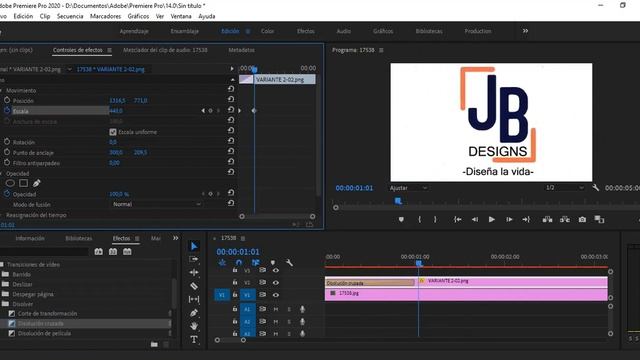Viewport: 640px width, 360px height.
Task: Switch to Color workspace tab
Action: click(x=267, y=31)
